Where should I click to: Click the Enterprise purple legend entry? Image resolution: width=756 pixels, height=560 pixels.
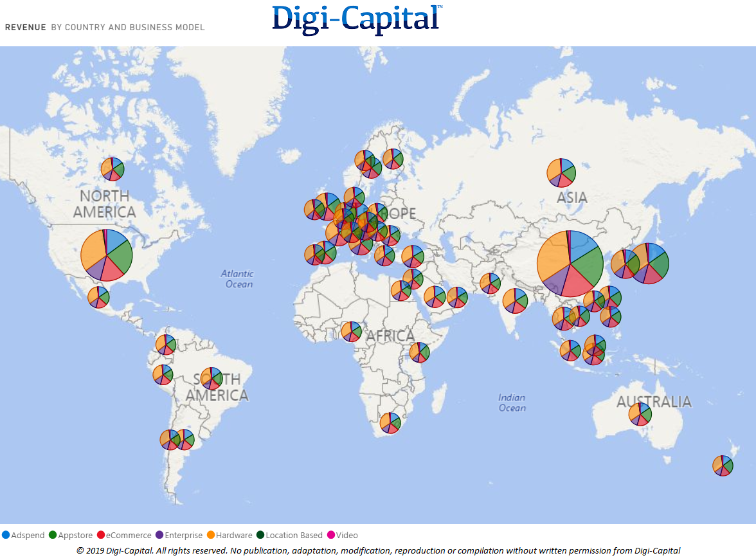coord(179,535)
